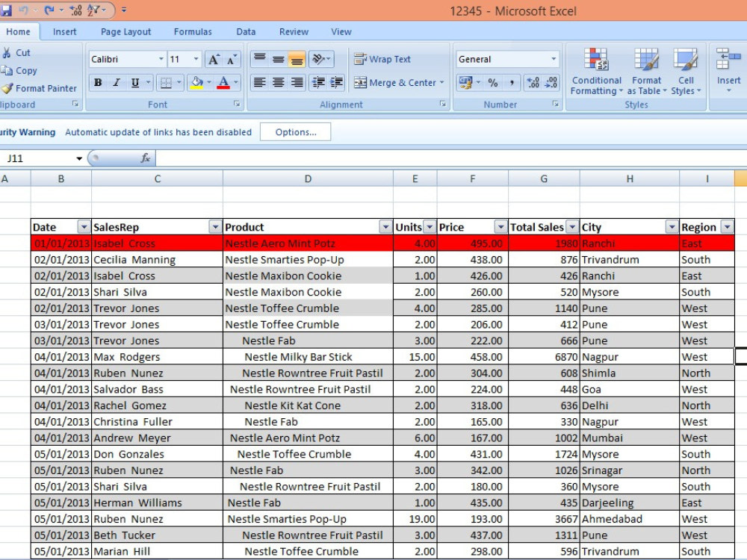This screenshot has height=560, width=747.
Task: Open Product column filter dropdown
Action: (x=385, y=227)
